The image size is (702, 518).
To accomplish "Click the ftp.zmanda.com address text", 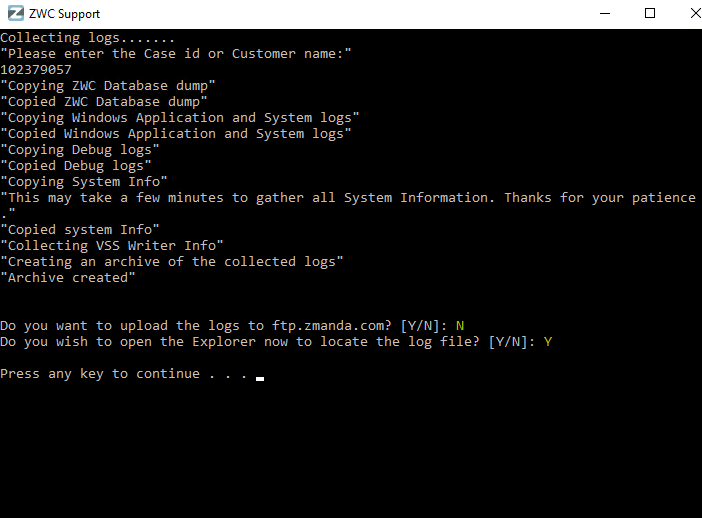I will [332, 326].
